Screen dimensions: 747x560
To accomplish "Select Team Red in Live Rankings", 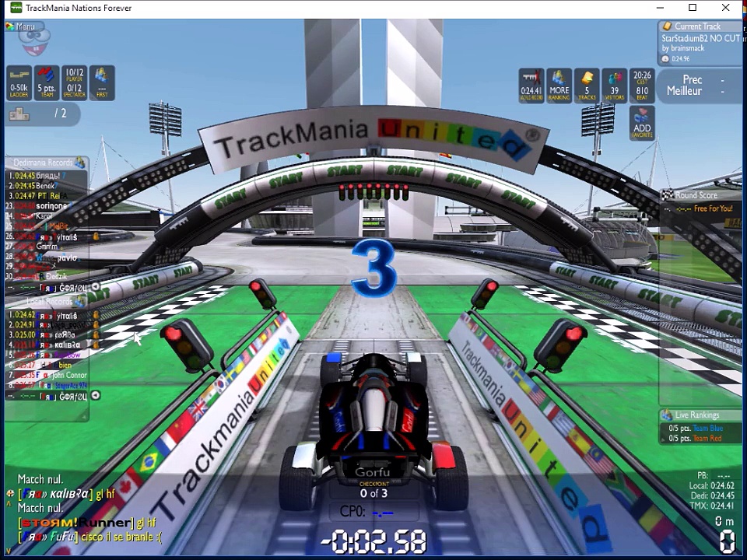I will tap(707, 438).
